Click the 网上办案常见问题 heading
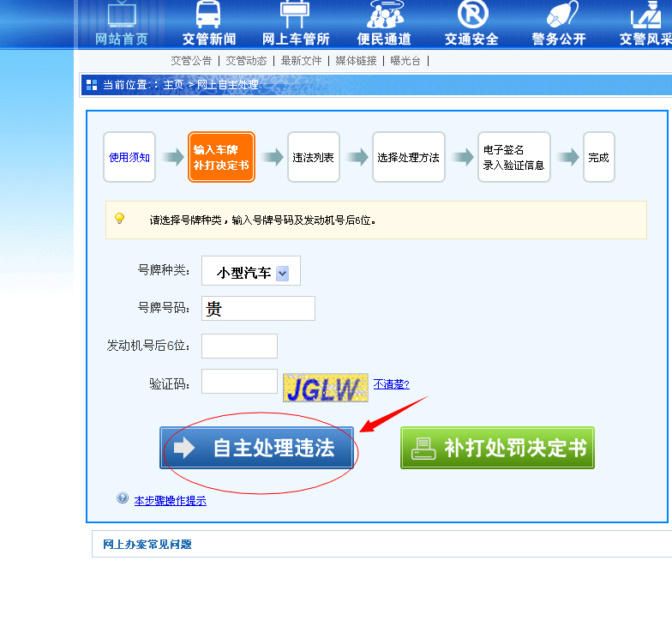The image size is (672, 621). coord(147,544)
